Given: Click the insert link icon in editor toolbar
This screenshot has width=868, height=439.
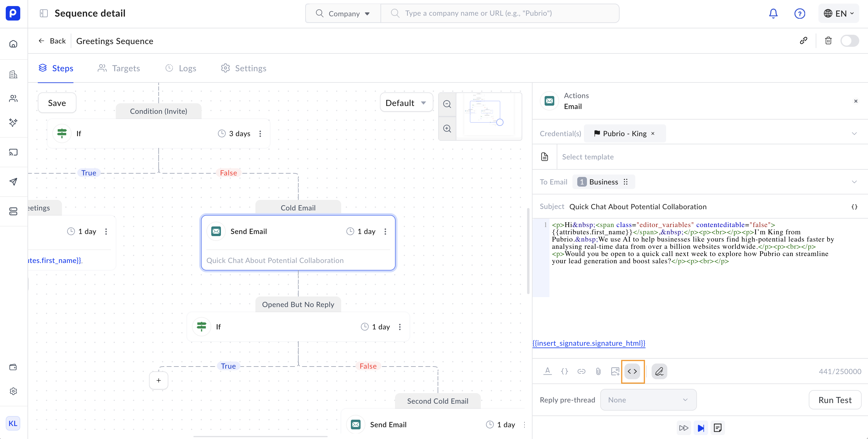Looking at the screenshot, I should pos(581,371).
